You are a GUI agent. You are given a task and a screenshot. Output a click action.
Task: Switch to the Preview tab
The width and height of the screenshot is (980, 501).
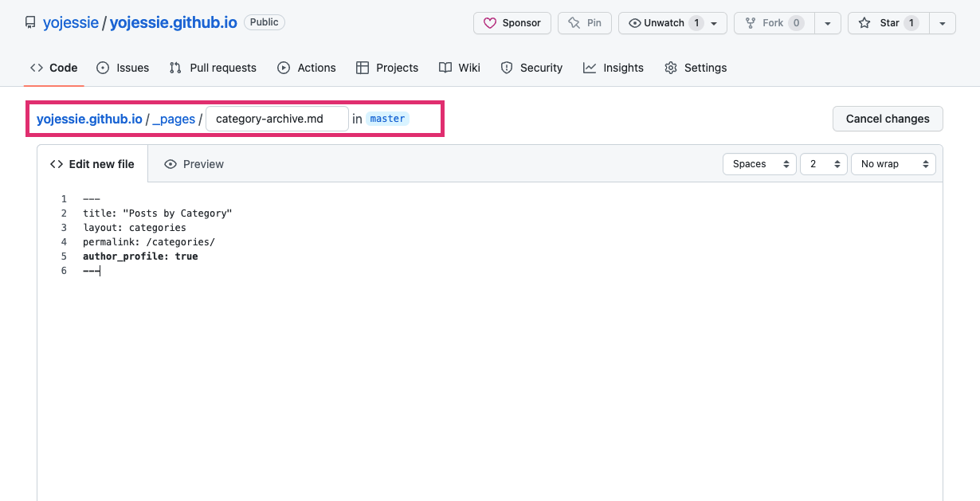click(194, 164)
